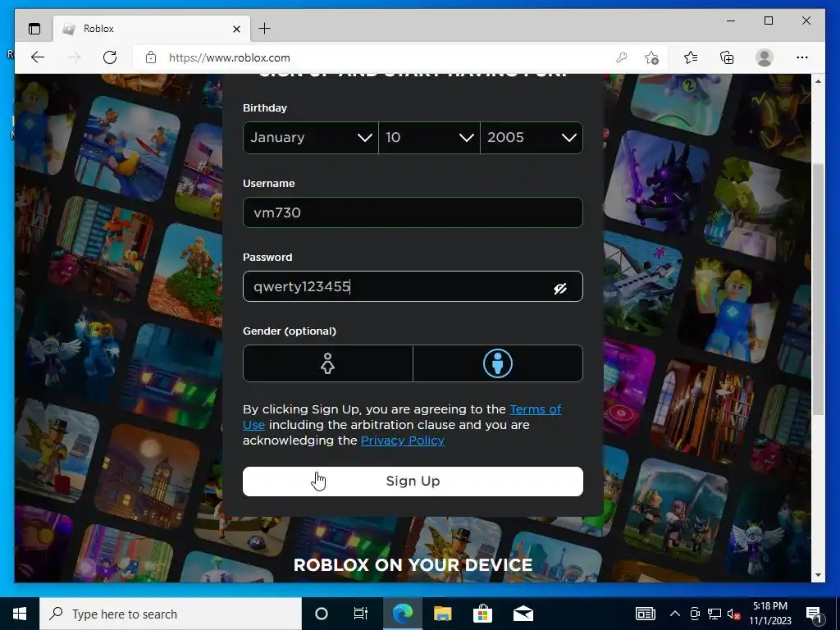Click the Sign Up button

tap(413, 481)
